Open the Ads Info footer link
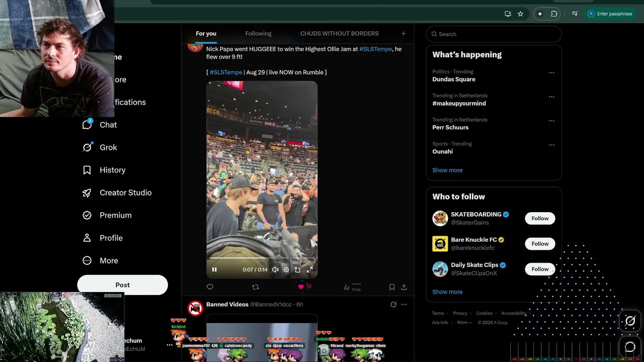The width and height of the screenshot is (644, 362). pyautogui.click(x=440, y=322)
